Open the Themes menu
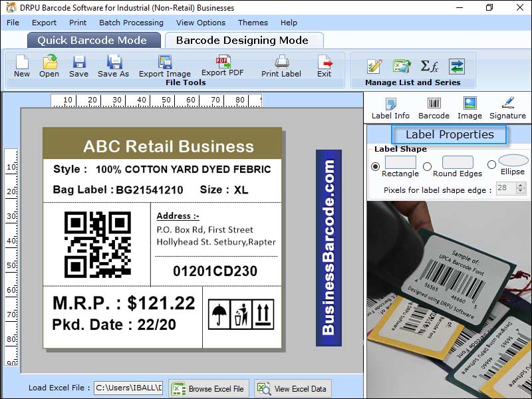This screenshot has width=532, height=399. click(x=253, y=22)
